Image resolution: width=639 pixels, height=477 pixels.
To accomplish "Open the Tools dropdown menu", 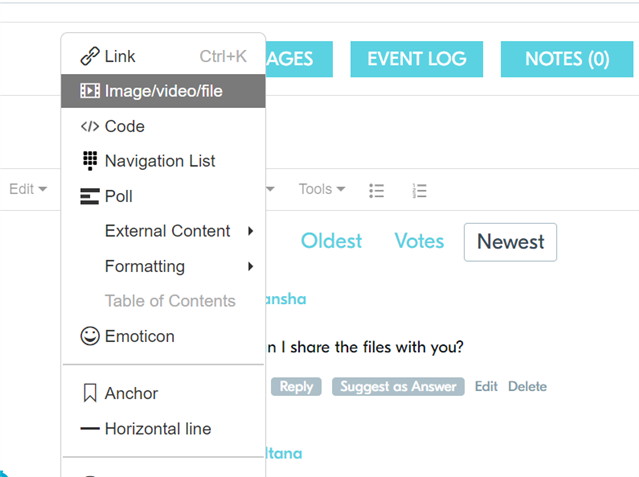I will [x=322, y=189].
